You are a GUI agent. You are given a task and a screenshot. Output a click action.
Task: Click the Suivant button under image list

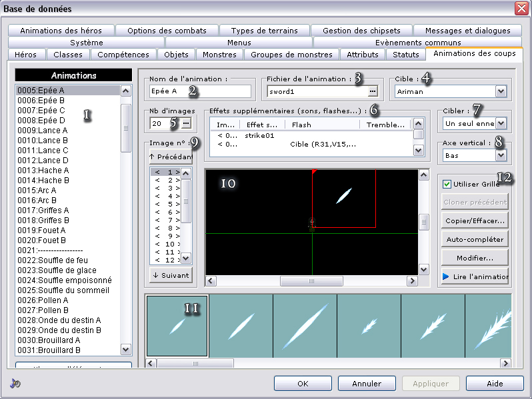[171, 275]
